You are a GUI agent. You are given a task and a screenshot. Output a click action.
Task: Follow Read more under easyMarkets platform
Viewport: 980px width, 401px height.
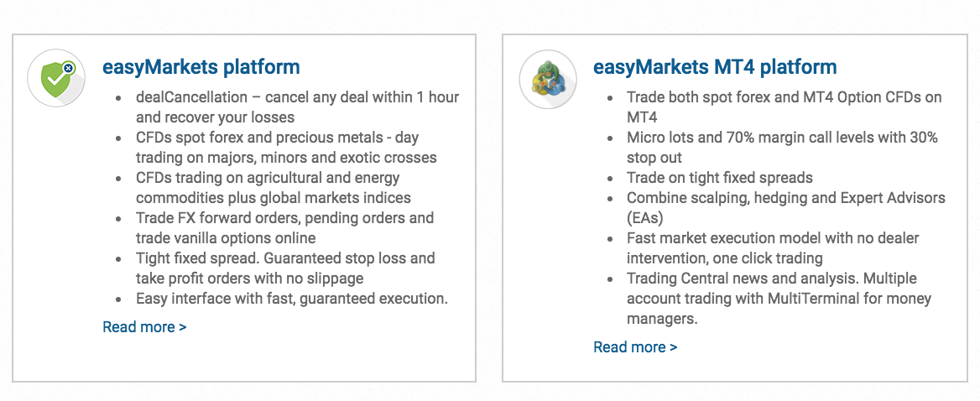click(144, 326)
